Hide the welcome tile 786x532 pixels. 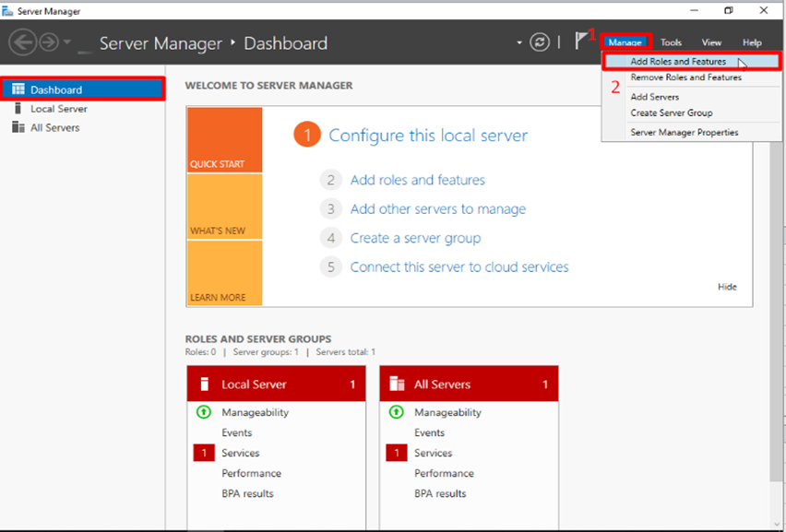(727, 287)
